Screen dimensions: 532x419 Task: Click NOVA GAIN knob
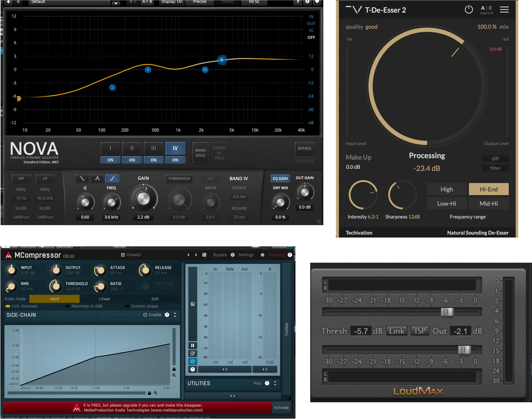(x=143, y=198)
